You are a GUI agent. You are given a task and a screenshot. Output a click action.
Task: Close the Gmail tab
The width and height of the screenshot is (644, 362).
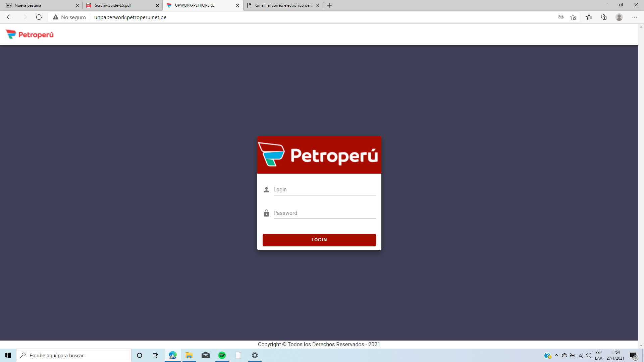click(318, 5)
